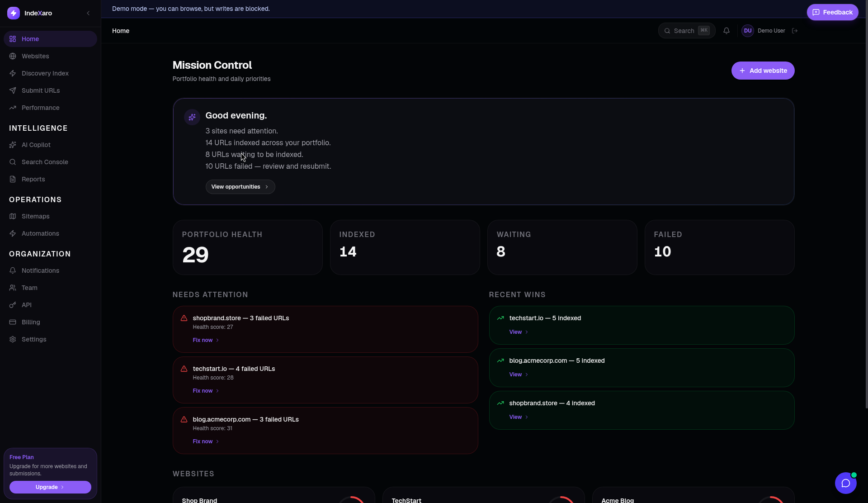Click the trend icon on techstart.io win
The width and height of the screenshot is (868, 503).
[500, 318]
